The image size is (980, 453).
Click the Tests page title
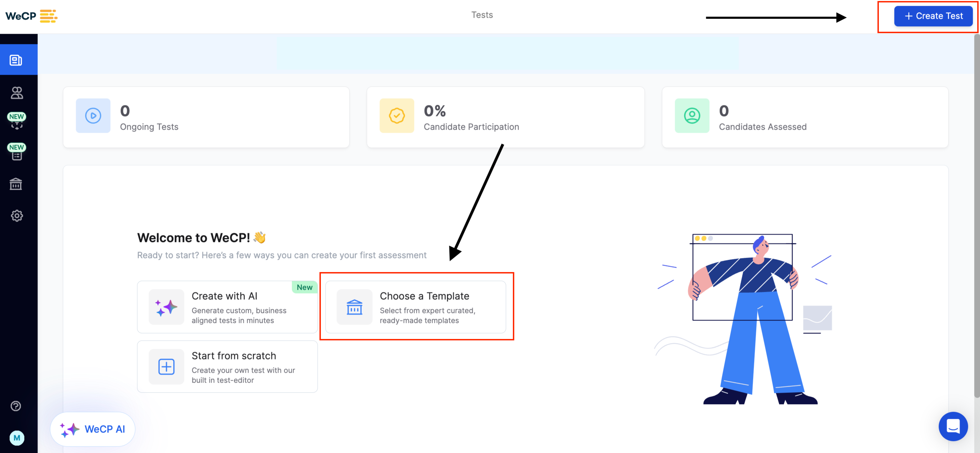click(482, 15)
